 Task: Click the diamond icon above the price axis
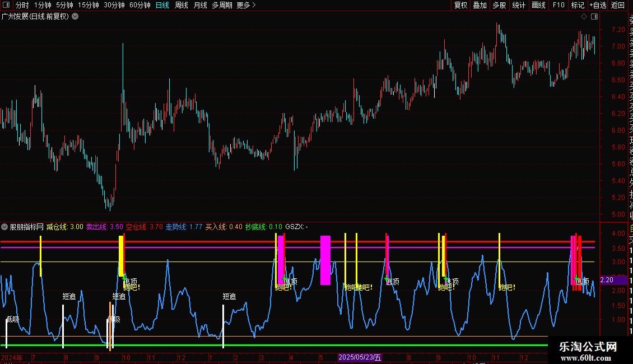click(584, 16)
